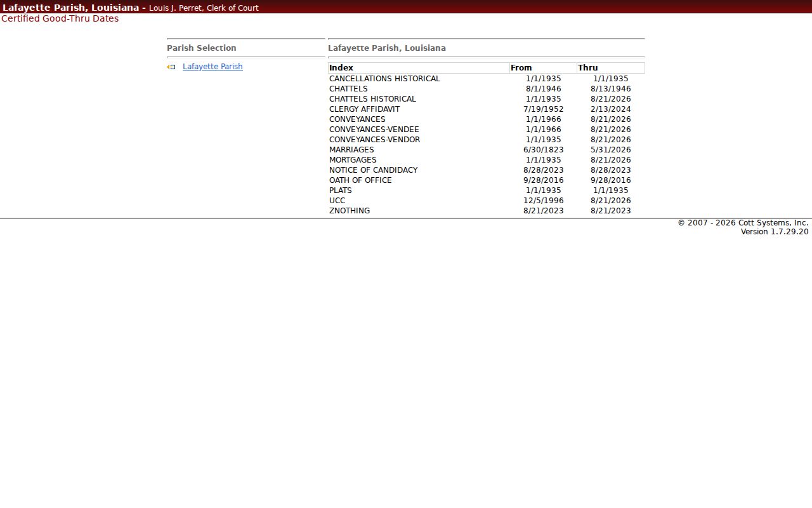812x508 pixels.
Task: Click the UCC From date 12/5/1996
Action: [544, 201]
